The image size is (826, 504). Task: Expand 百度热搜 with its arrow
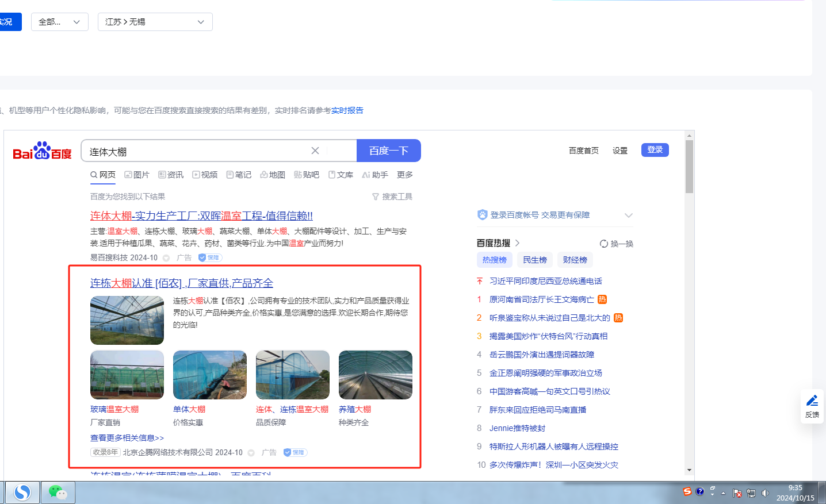pos(517,243)
